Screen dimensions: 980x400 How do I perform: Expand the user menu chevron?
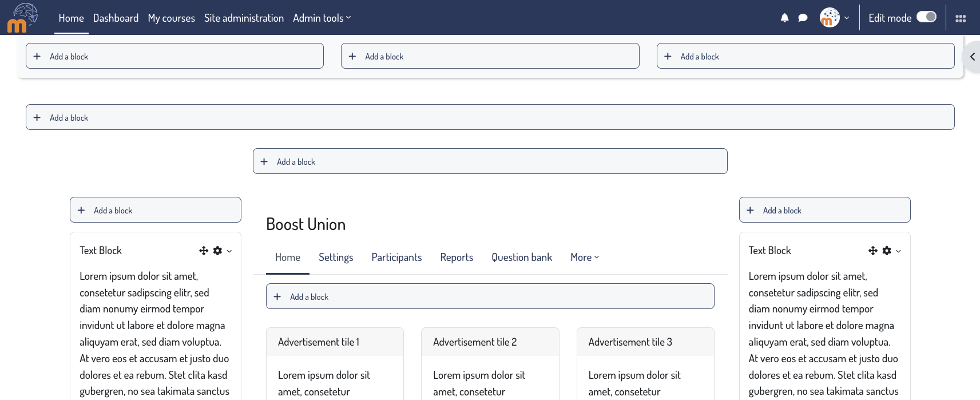[x=847, y=18]
